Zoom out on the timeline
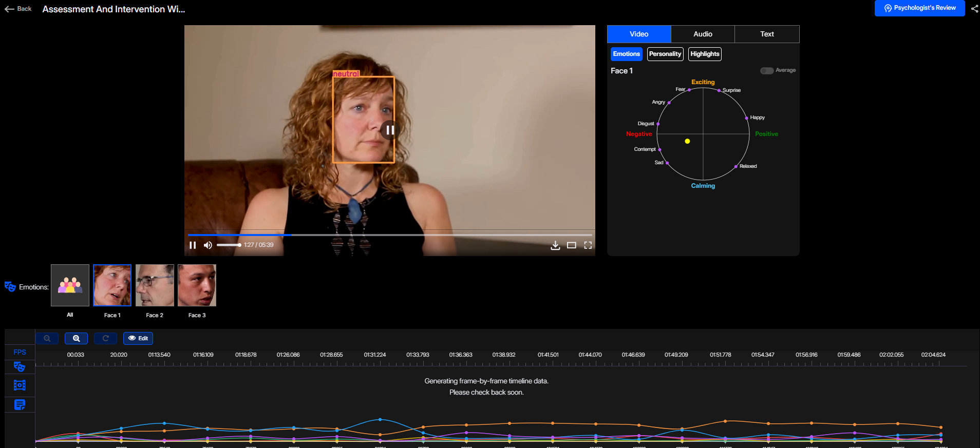The height and width of the screenshot is (448, 980). pyautogui.click(x=47, y=339)
